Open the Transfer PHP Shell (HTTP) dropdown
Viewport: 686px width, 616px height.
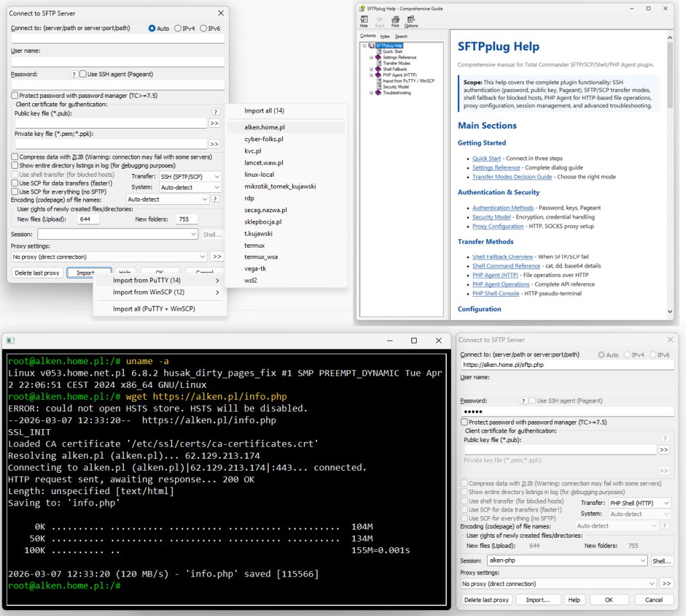(639, 504)
